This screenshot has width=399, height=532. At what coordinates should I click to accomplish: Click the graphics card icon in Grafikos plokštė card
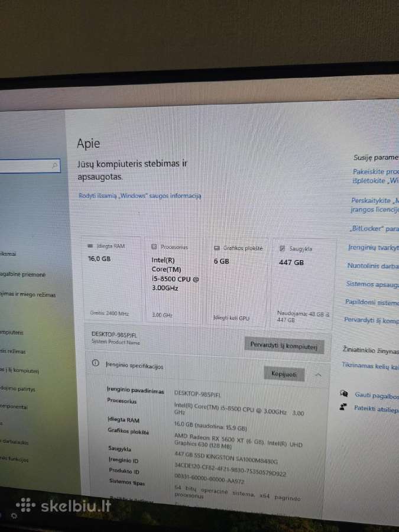217,248
